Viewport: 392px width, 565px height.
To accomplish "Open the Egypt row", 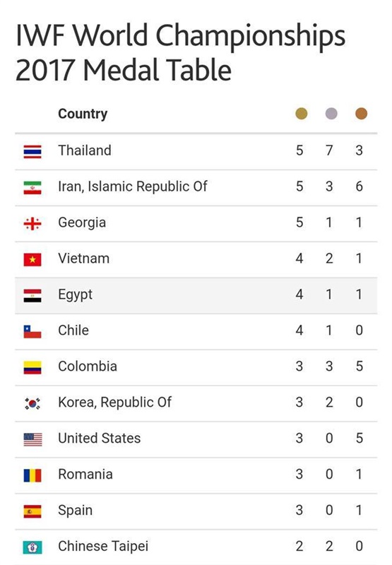I will click(x=196, y=295).
